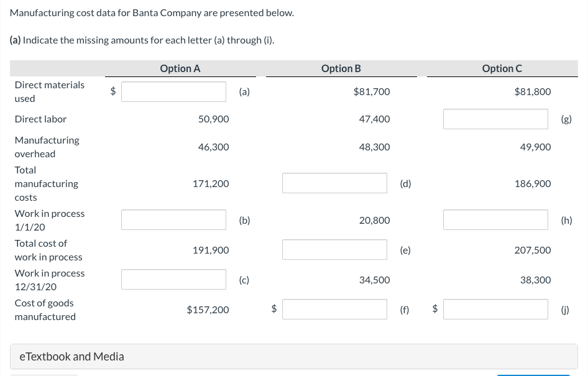Click the $81,700 direct materials value
Screen dimensions: 588x376
pyautogui.click(x=372, y=92)
